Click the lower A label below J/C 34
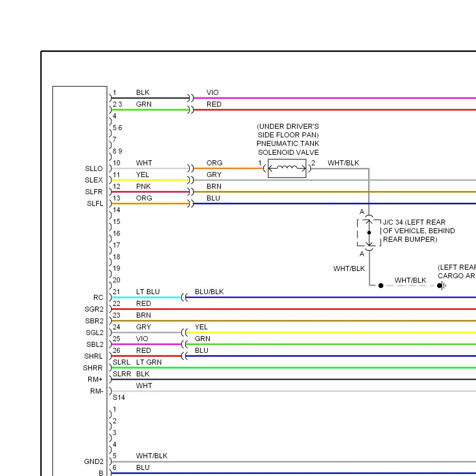The height and width of the screenshot is (476, 476). click(x=362, y=254)
